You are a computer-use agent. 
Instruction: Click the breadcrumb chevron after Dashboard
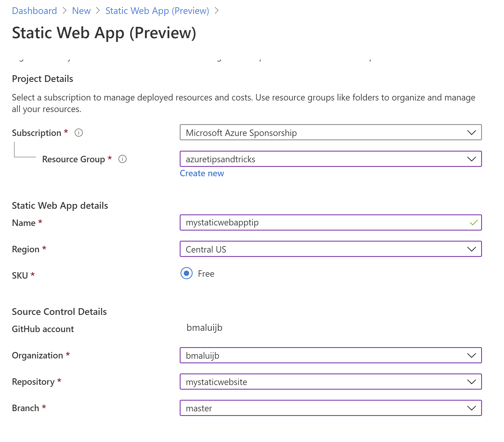tap(64, 11)
